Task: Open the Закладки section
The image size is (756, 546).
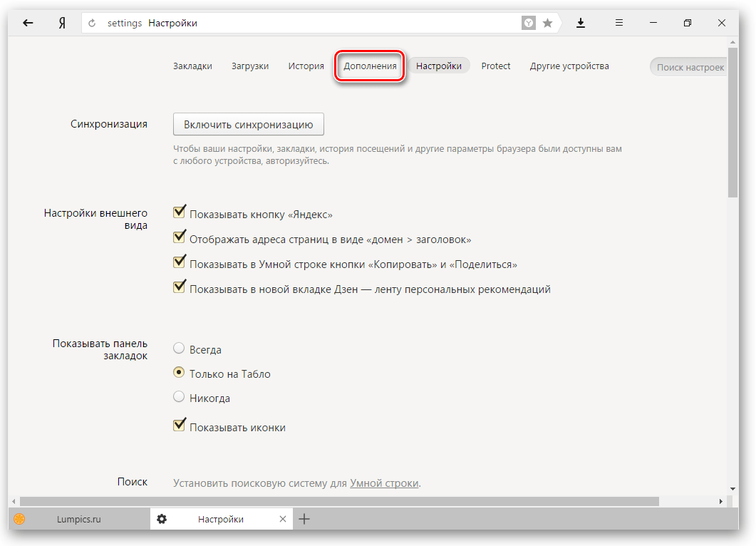Action: pyautogui.click(x=193, y=66)
